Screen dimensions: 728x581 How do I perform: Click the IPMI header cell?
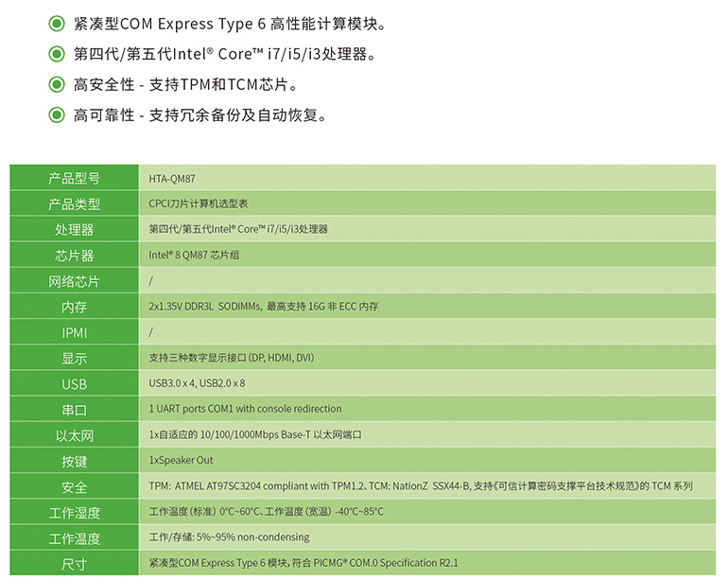coord(75,332)
